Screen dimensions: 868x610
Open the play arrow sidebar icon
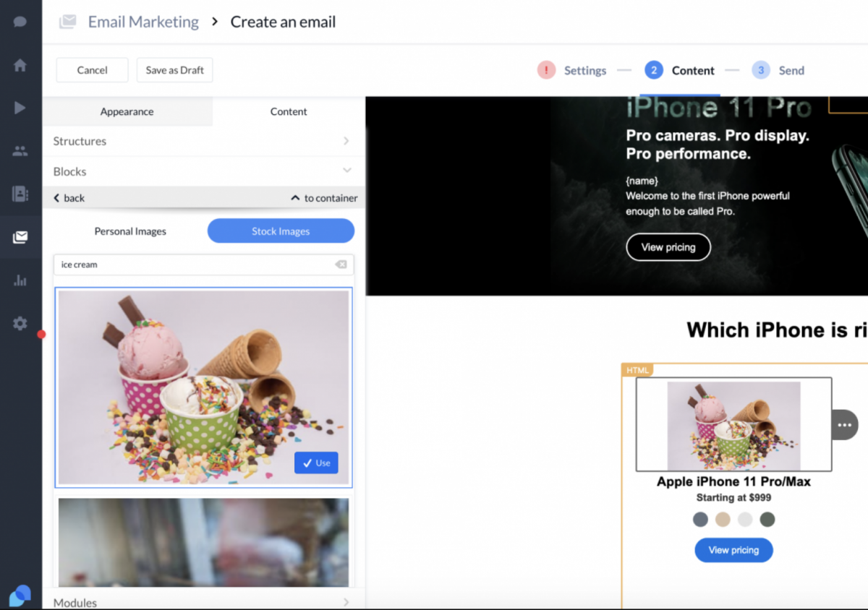[20, 108]
